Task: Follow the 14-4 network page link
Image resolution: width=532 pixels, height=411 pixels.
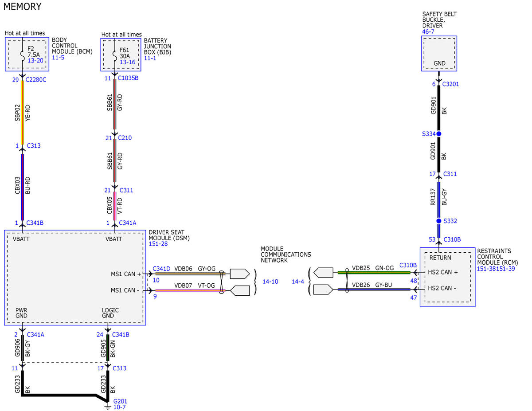Action: click(x=297, y=282)
